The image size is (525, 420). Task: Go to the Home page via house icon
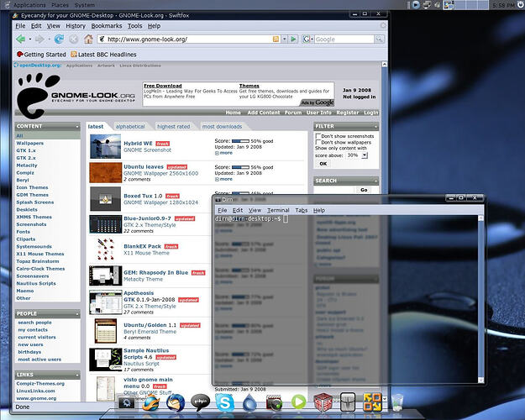(x=88, y=39)
